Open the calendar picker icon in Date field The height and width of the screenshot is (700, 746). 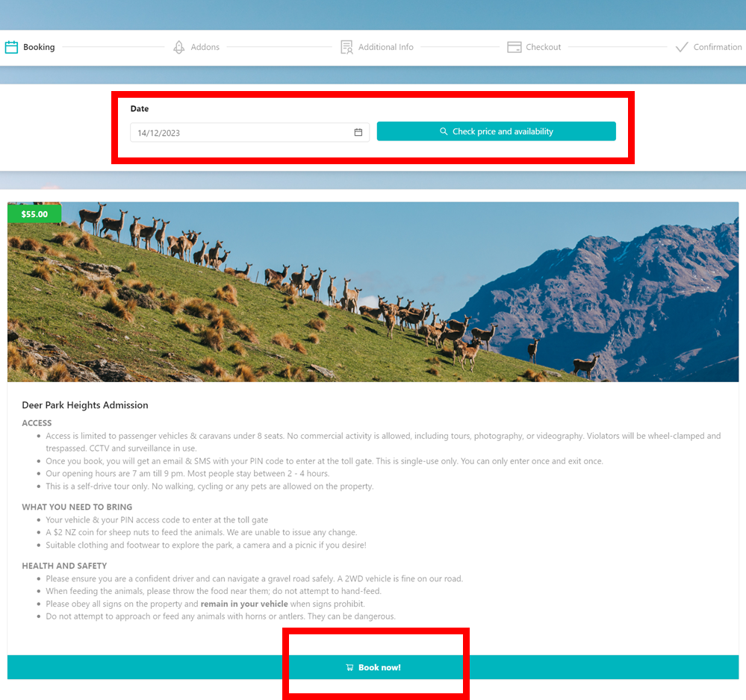(x=358, y=133)
